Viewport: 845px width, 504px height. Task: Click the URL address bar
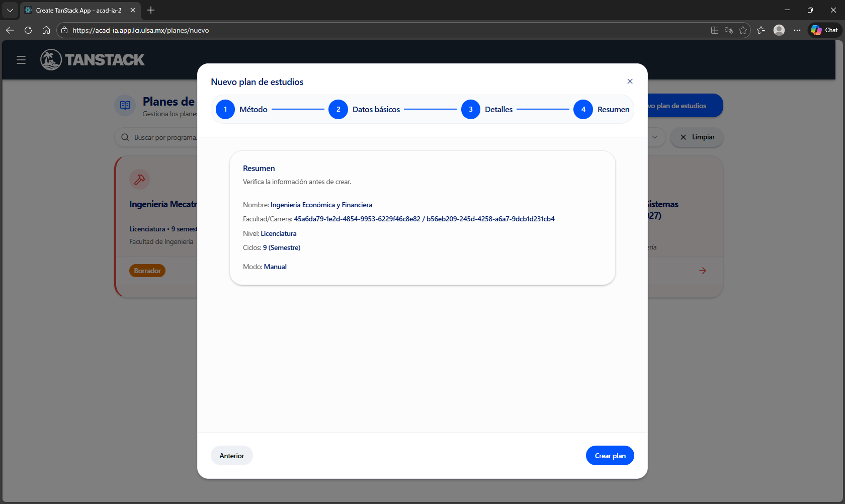pyautogui.click(x=352, y=30)
